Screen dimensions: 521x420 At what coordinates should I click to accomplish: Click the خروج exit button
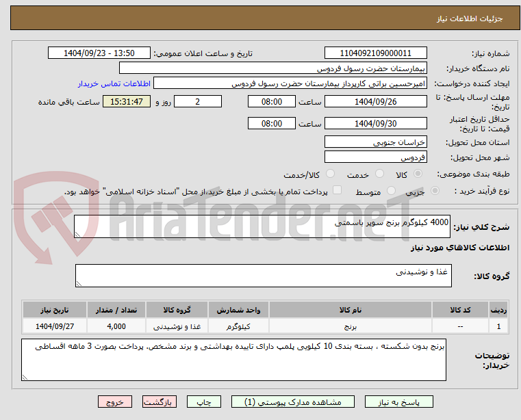click(114, 402)
